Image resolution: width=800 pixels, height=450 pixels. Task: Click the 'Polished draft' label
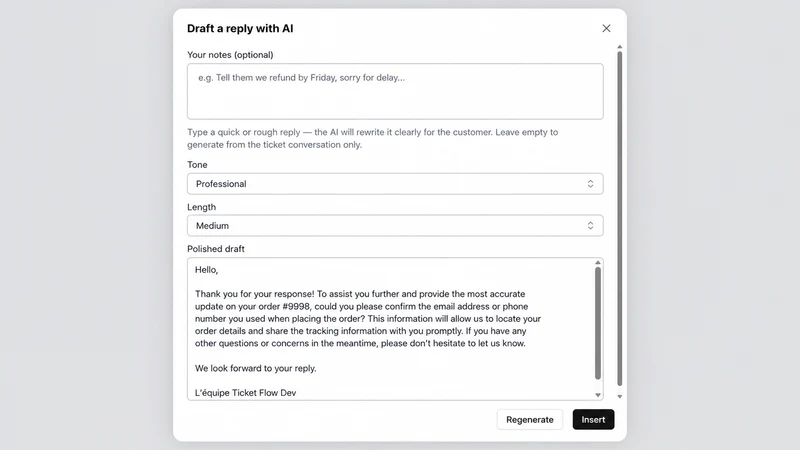point(216,249)
